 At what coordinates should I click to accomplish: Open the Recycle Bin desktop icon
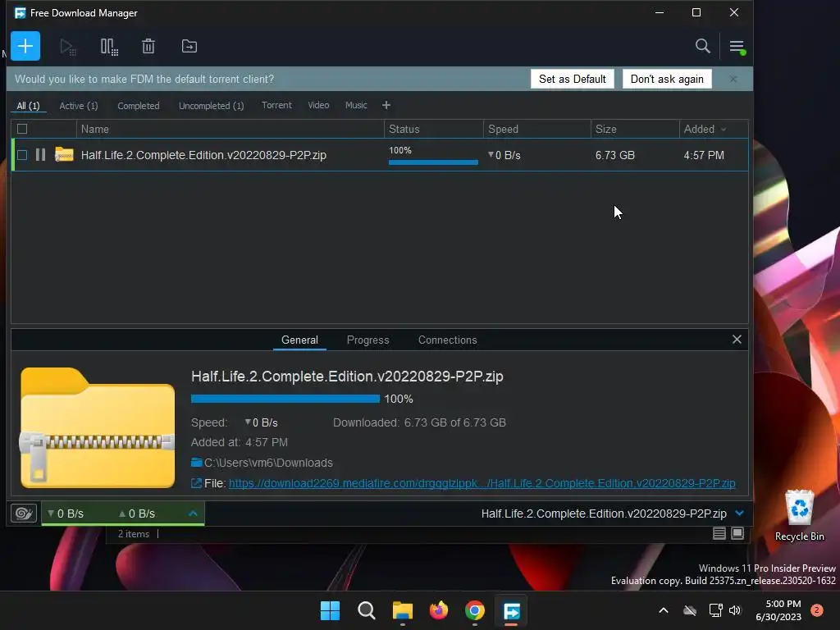coord(799,516)
